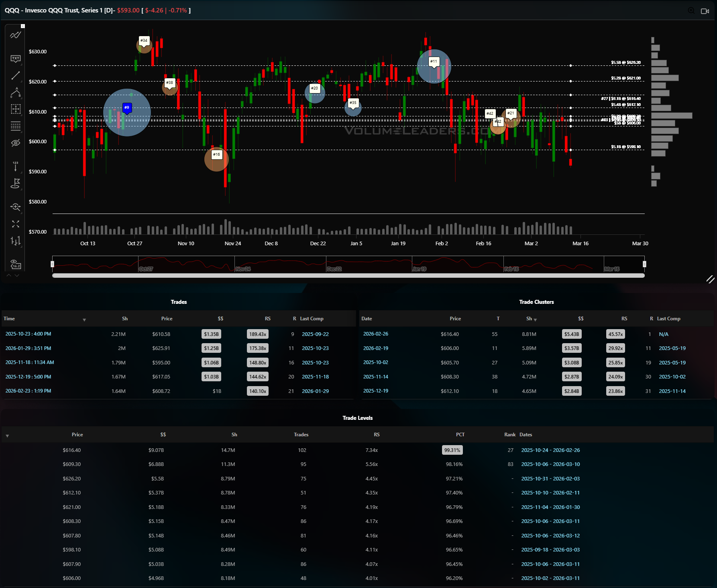
Task: Click the $5.5B @ $626.20 level label
Action: [x=626, y=63]
